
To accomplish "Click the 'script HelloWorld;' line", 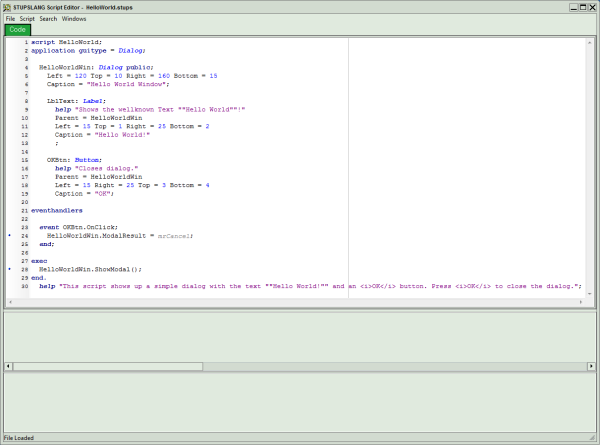I will pyautogui.click(x=67, y=42).
